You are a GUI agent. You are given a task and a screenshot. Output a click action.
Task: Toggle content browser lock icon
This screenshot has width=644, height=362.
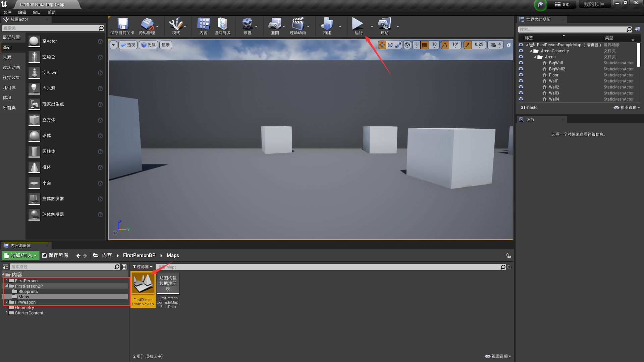508,256
